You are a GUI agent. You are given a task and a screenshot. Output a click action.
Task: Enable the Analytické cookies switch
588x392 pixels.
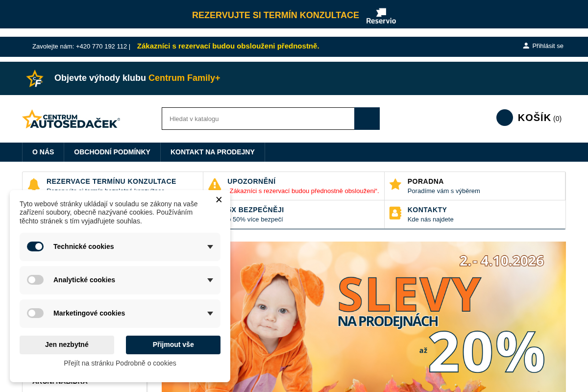[35, 280]
